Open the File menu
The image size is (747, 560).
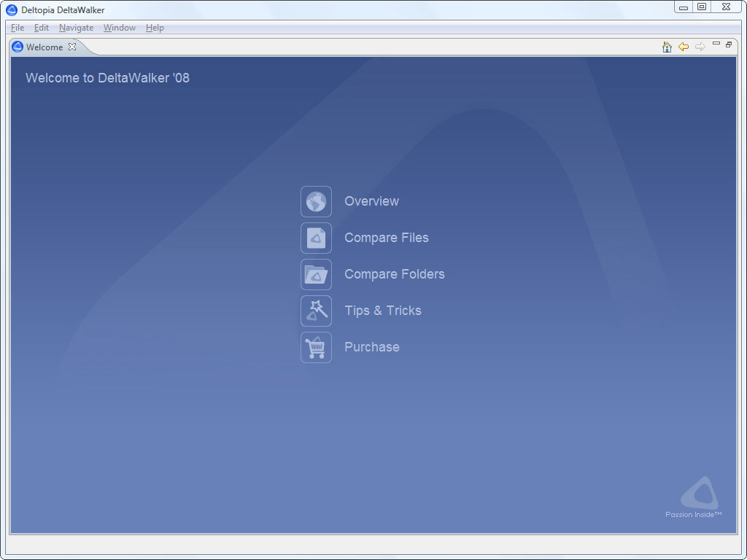pyautogui.click(x=18, y=28)
